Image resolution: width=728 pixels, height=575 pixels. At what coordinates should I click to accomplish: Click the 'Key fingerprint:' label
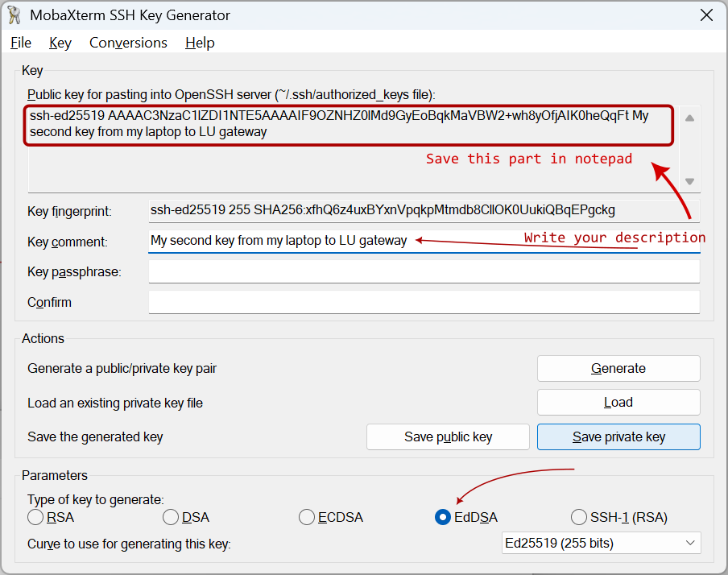coord(69,211)
